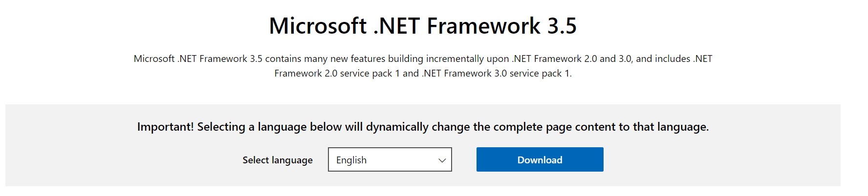Open the Select language dropdown
Viewport: 868px width, 196px height.
[390, 159]
